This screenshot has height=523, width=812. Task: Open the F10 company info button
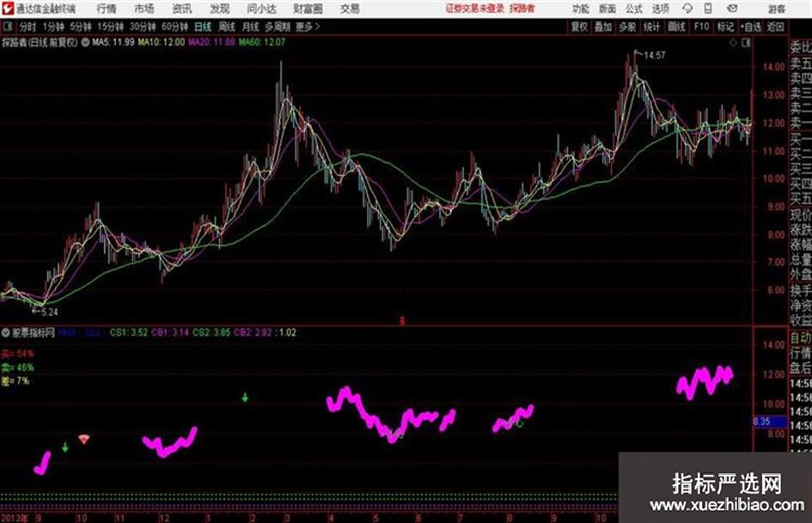click(701, 27)
